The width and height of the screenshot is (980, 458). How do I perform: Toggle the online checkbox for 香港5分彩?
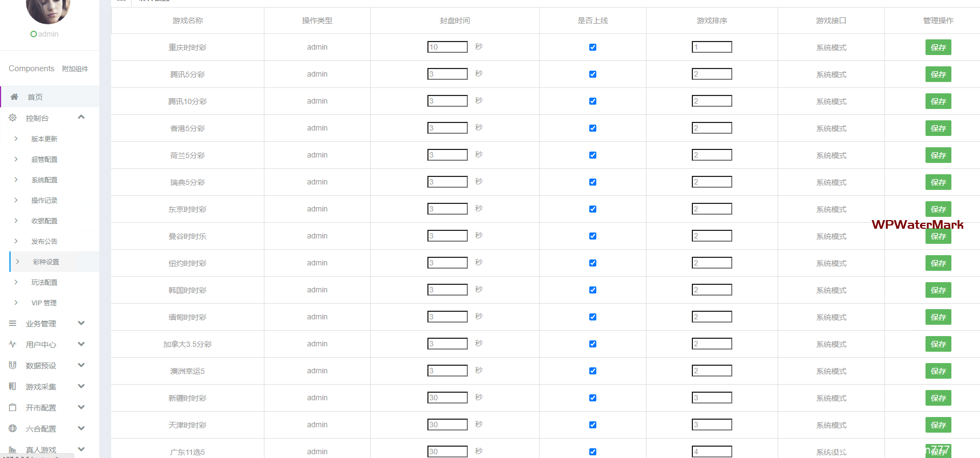coord(593,128)
